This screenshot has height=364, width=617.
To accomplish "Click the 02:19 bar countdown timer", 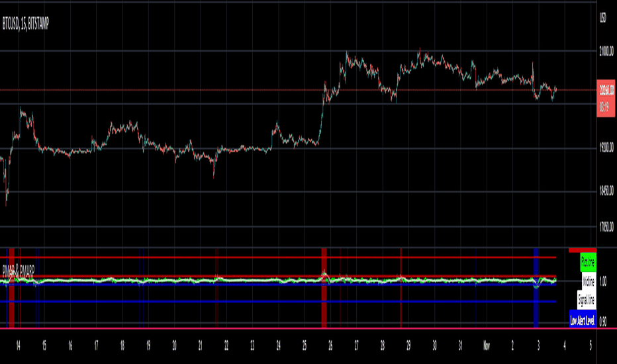I will point(604,107).
